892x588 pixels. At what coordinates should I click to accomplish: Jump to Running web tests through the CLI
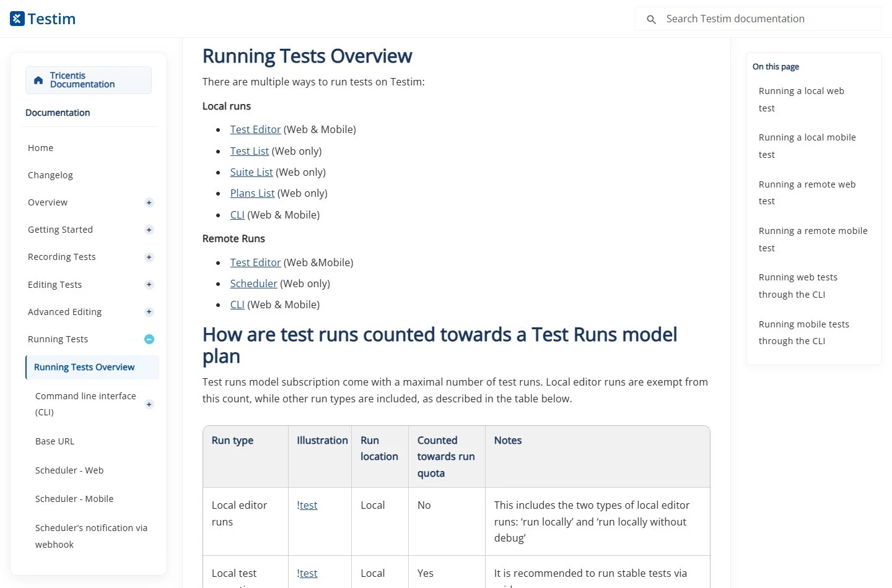point(798,286)
